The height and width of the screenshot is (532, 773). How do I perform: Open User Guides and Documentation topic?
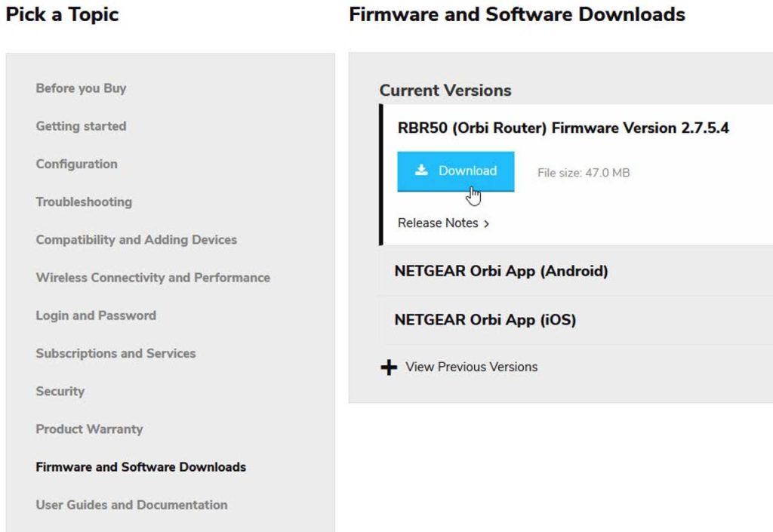tap(131, 505)
